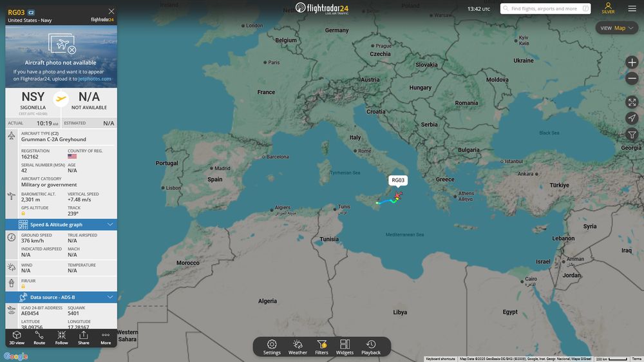Zoom in on the map
The height and width of the screenshot is (362, 644).
point(632,62)
